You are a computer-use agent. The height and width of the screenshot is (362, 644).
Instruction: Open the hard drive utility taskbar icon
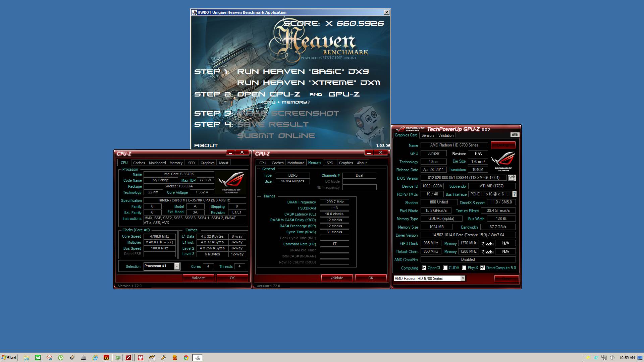72,358
